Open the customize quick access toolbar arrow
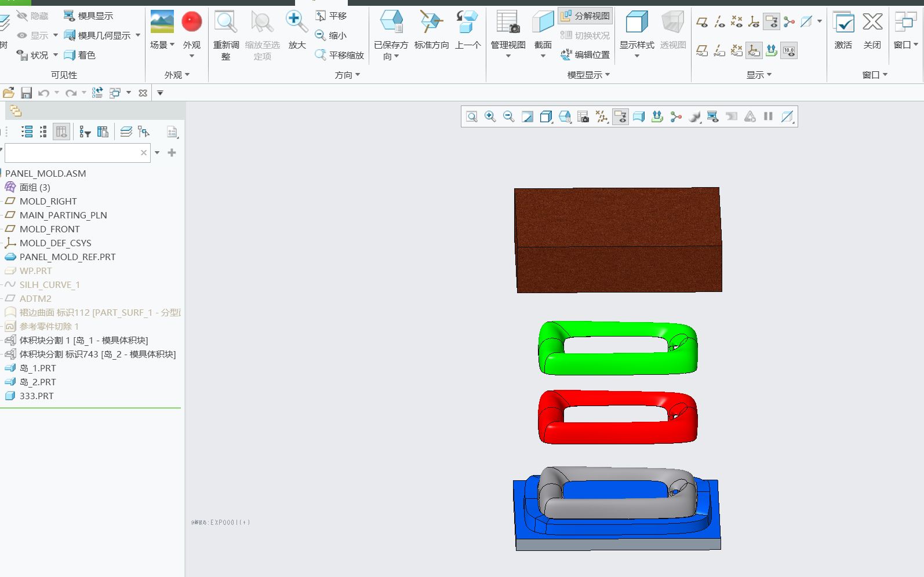Image resolution: width=924 pixels, height=577 pixels. coord(161,93)
